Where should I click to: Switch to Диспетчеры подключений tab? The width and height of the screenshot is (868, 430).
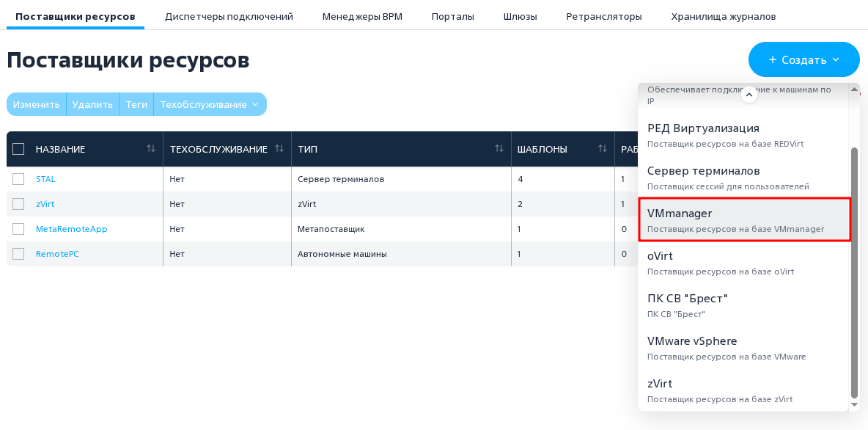point(229,17)
